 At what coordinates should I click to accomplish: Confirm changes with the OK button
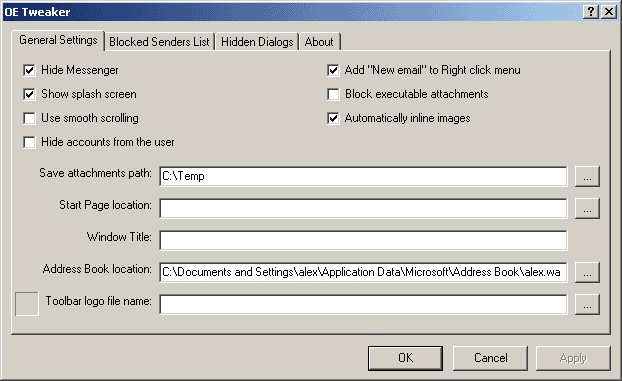click(x=405, y=358)
